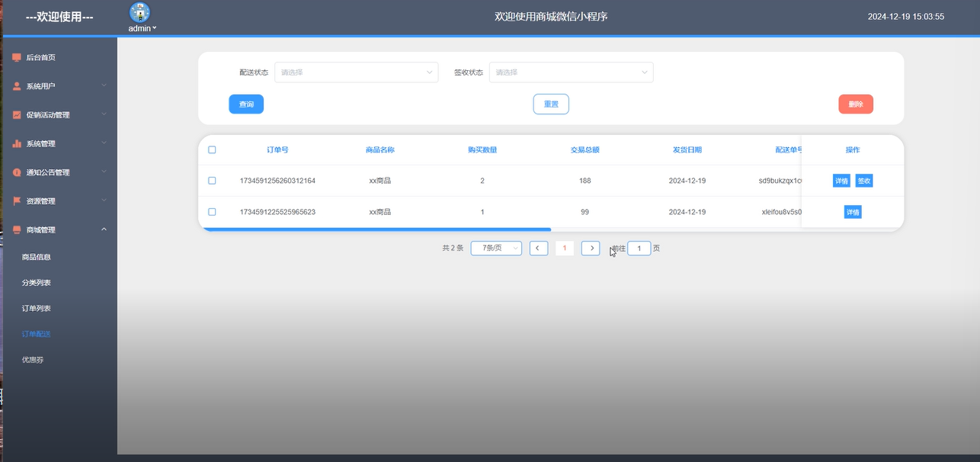Viewport: 980px width, 462px height.
Task: Click the 99 total amount cell
Action: tap(585, 212)
